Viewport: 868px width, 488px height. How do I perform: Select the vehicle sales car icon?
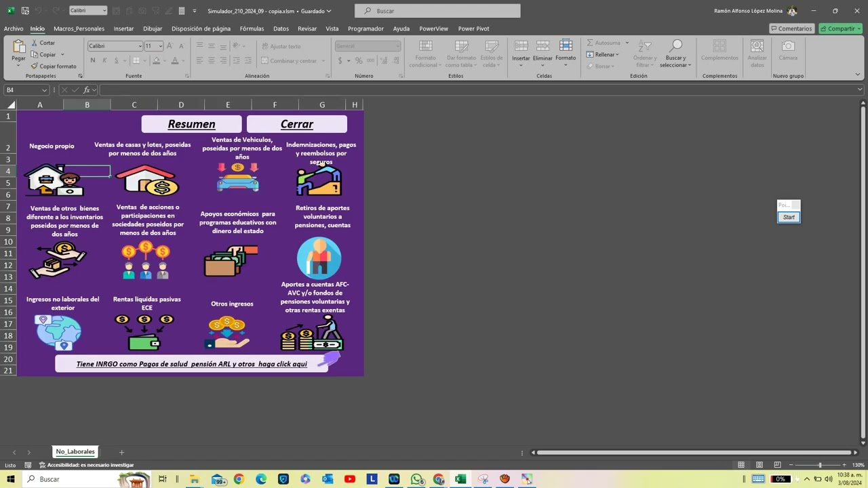click(x=238, y=178)
